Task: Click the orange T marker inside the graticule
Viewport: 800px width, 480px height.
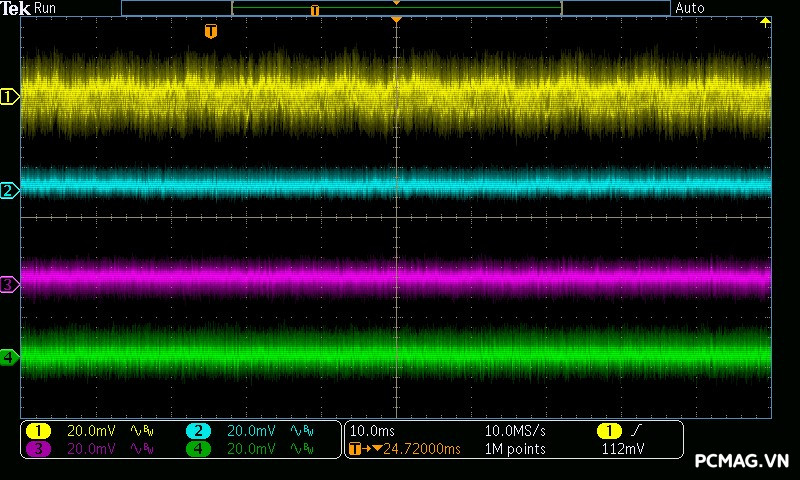Action: pos(210,32)
